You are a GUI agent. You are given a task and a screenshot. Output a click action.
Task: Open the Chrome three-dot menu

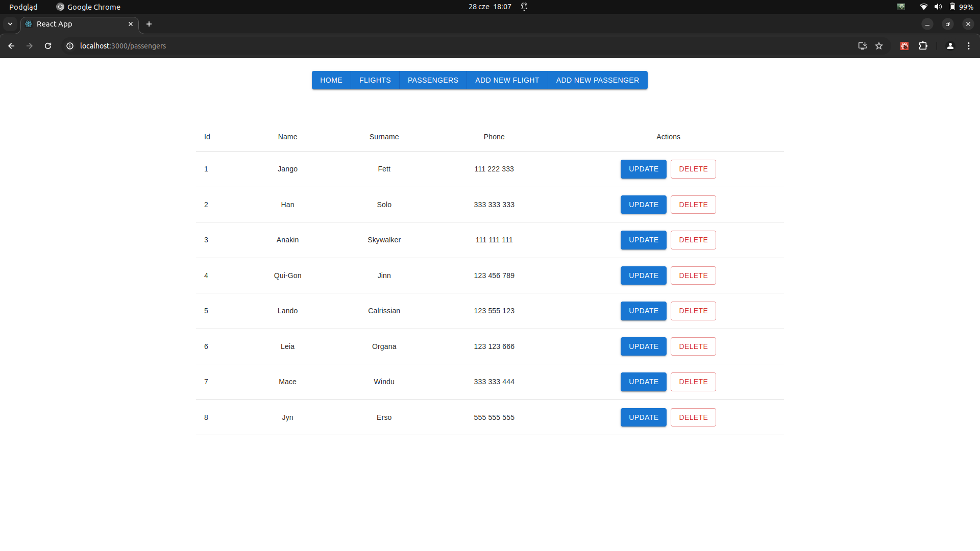(x=969, y=46)
